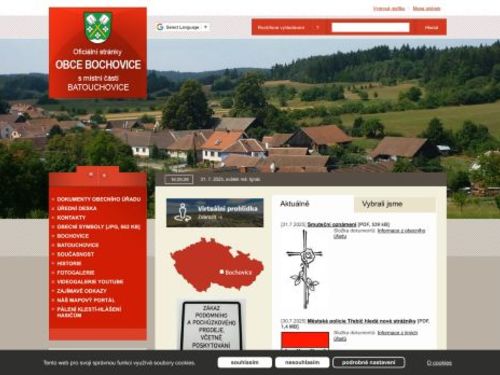Open Kontakty menu item

pyautogui.click(x=71, y=218)
